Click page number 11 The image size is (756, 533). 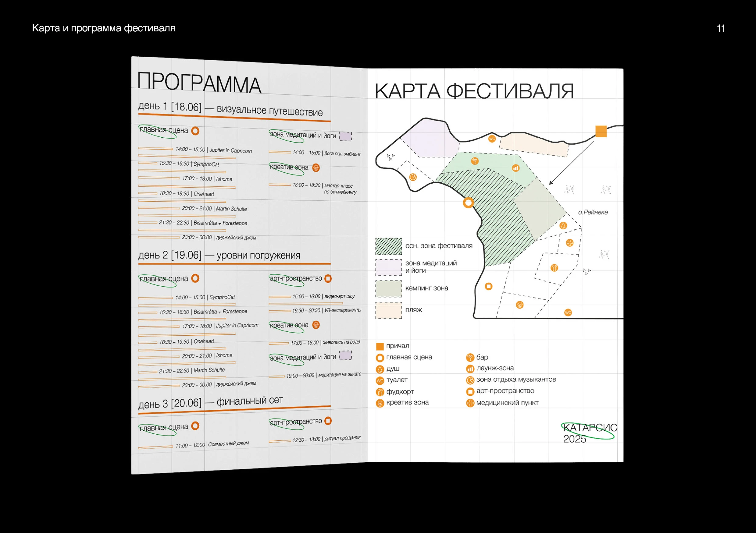(720, 28)
